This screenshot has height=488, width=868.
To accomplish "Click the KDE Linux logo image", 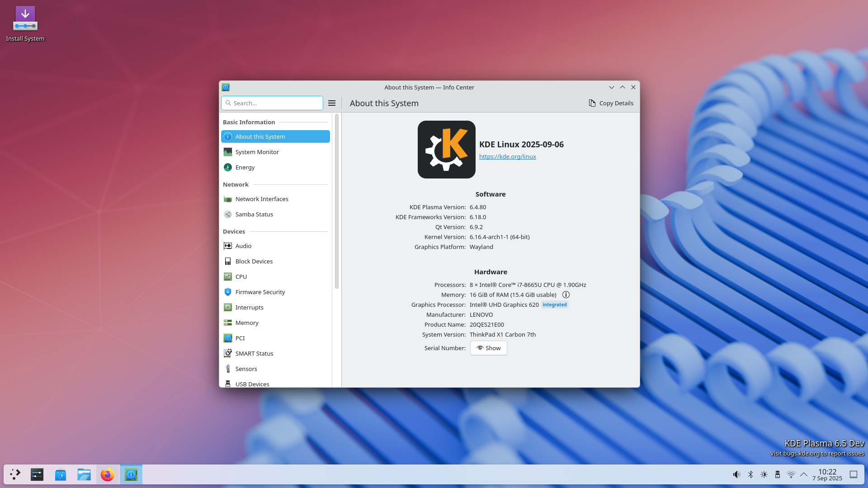I will (x=446, y=150).
